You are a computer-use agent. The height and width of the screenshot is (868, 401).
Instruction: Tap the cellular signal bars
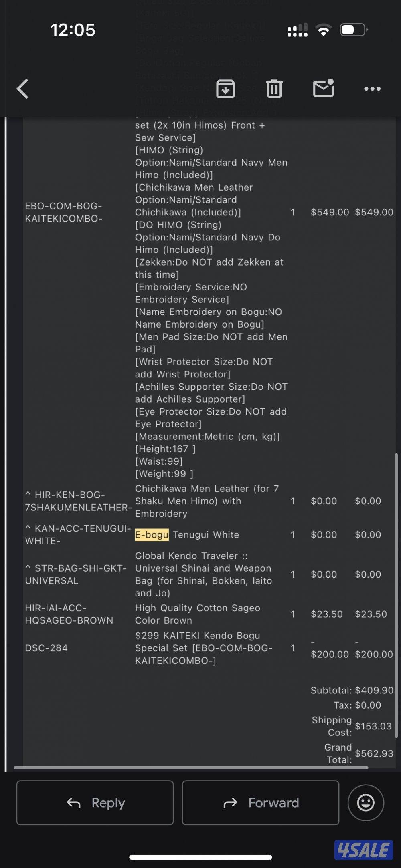pyautogui.click(x=298, y=30)
